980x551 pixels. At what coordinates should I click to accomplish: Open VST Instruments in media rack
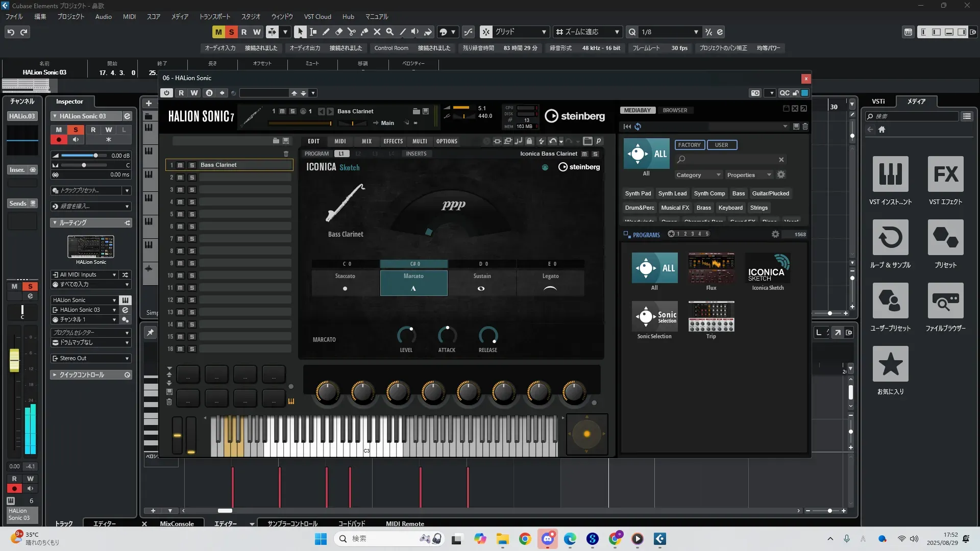(890, 174)
